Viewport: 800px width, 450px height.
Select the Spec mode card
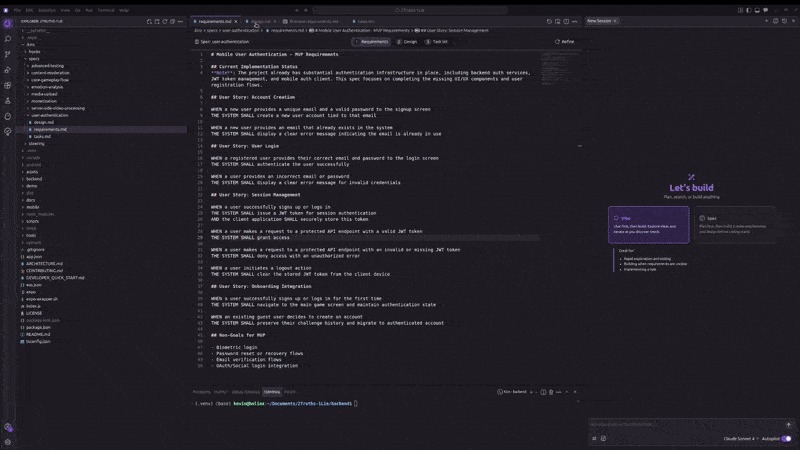pyautogui.click(x=735, y=225)
